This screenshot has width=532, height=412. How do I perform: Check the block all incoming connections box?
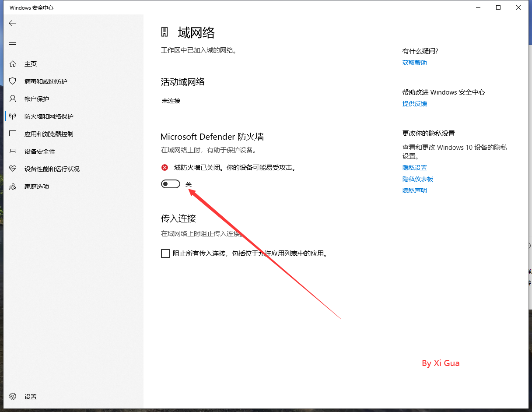coord(165,254)
